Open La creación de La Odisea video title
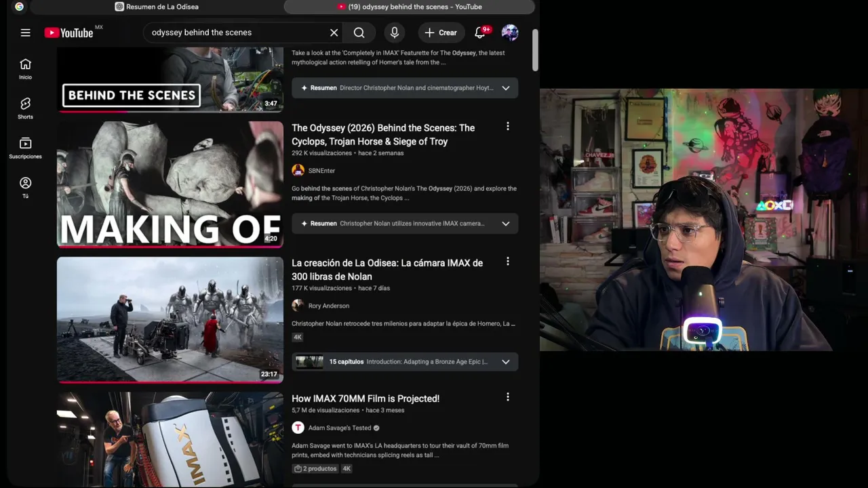Viewport: 868px width, 488px height. point(387,269)
